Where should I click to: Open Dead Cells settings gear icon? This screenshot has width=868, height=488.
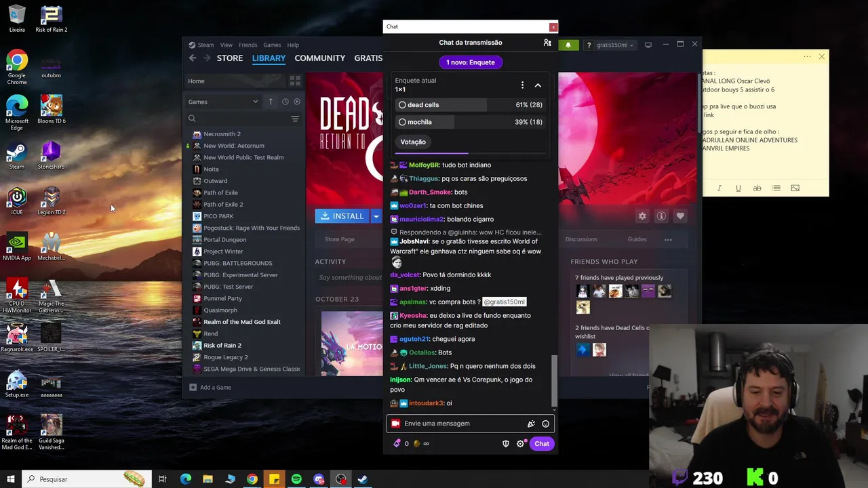(642, 216)
